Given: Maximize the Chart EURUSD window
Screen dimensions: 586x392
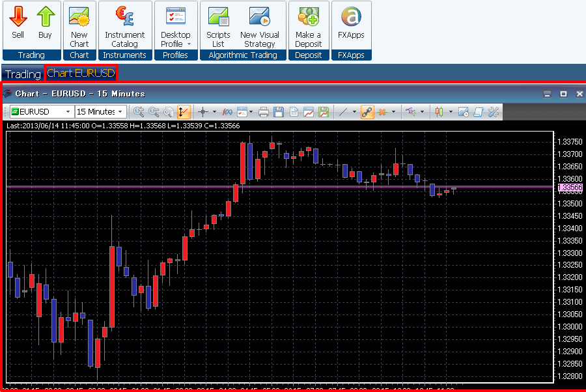Looking at the screenshot, I should tap(564, 94).
